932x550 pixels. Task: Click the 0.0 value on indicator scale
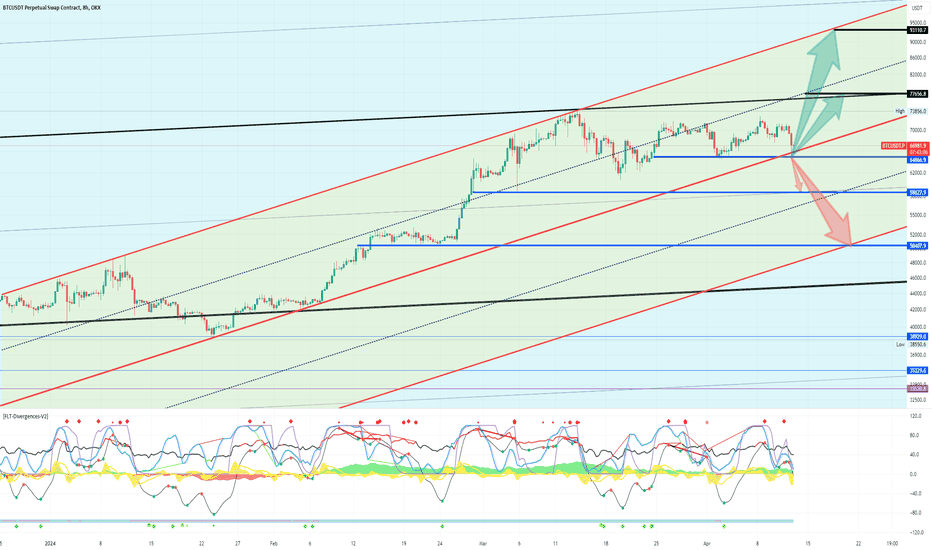pyautogui.click(x=914, y=474)
